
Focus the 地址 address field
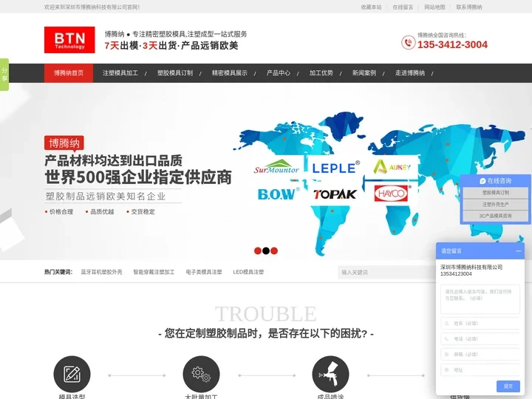coord(480,370)
